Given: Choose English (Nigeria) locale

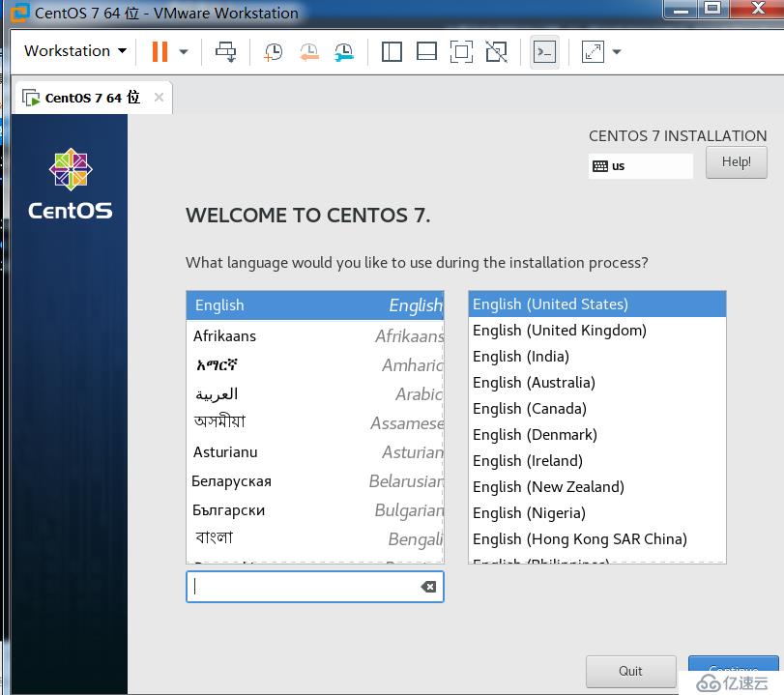Looking at the screenshot, I should [x=597, y=513].
